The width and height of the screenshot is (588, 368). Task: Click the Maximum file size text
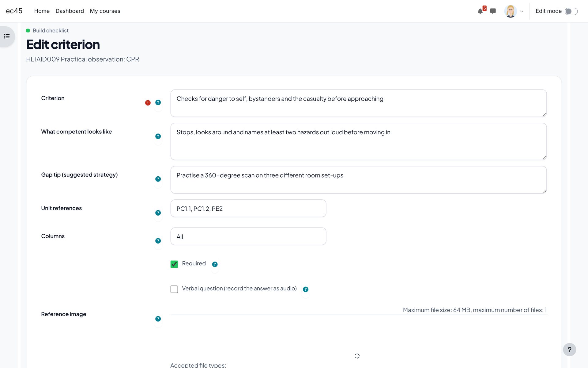click(475, 310)
